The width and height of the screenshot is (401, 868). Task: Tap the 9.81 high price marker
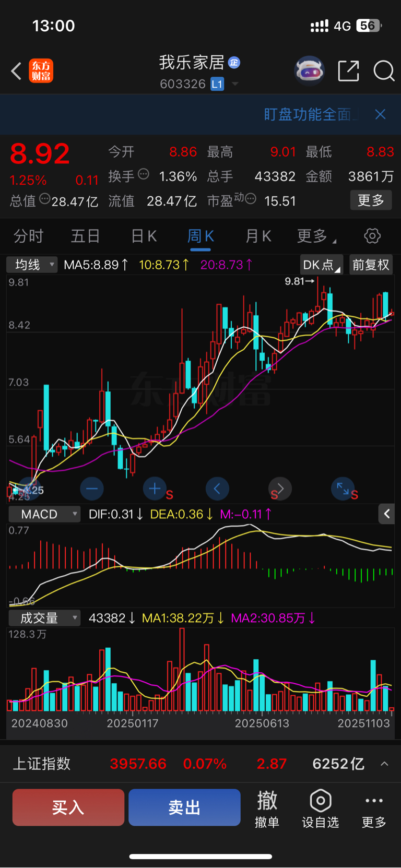coord(299,281)
